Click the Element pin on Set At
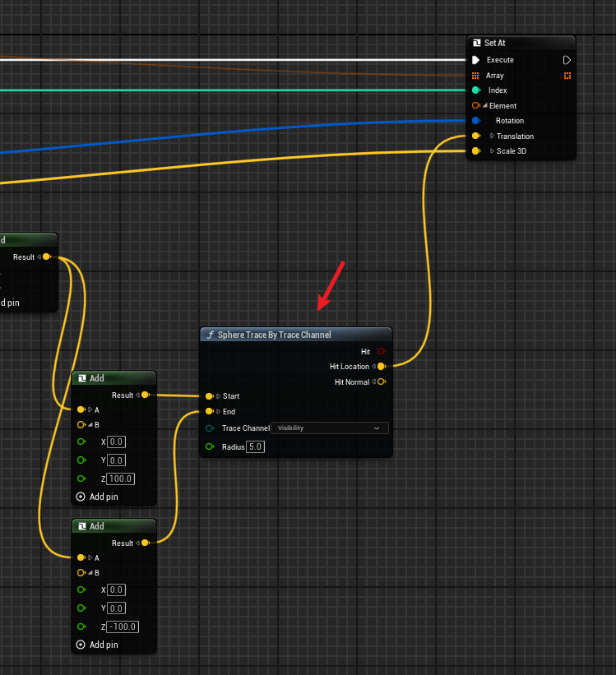The height and width of the screenshot is (675, 616). [x=475, y=105]
